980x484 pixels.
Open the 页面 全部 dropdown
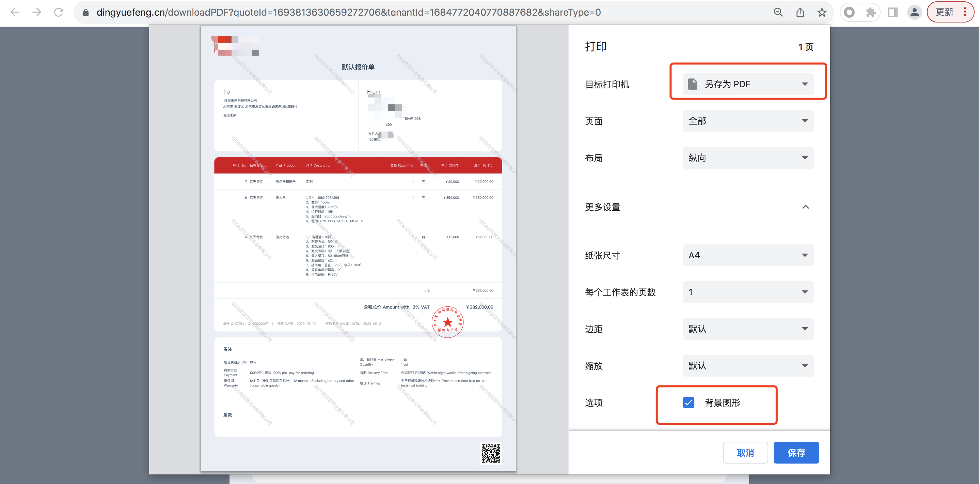coord(748,121)
